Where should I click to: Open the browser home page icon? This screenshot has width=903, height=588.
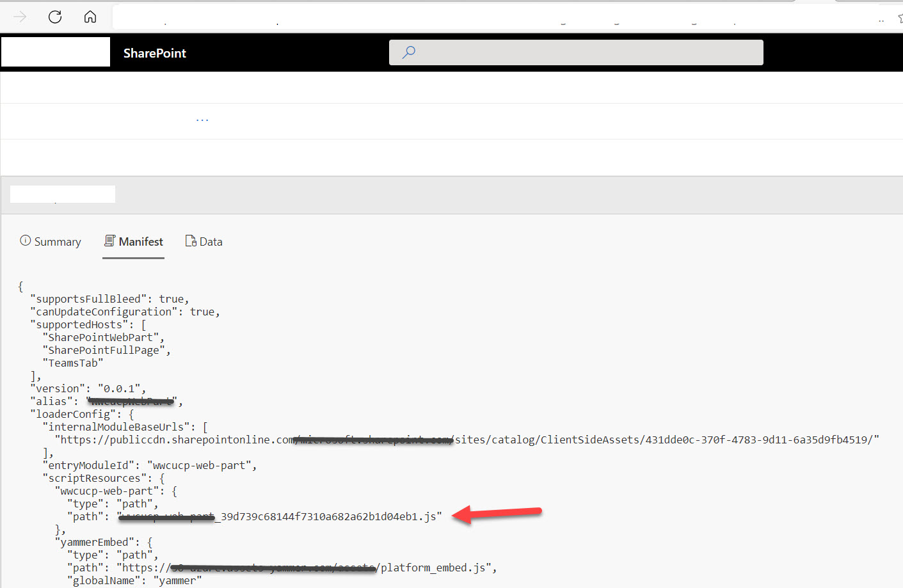[x=90, y=17]
